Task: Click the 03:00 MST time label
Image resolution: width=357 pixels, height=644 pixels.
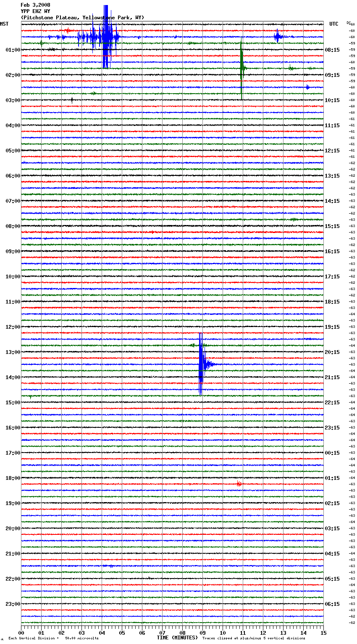Action: pyautogui.click(x=13, y=100)
